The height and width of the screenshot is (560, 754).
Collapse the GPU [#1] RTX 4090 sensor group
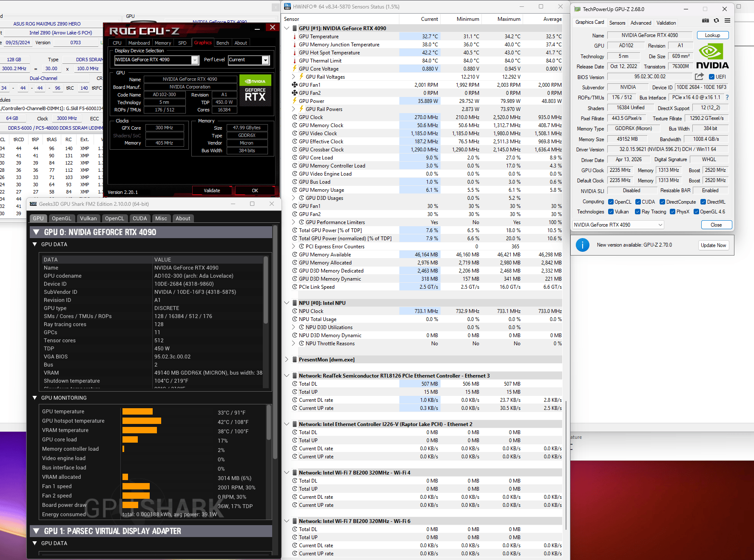[287, 28]
